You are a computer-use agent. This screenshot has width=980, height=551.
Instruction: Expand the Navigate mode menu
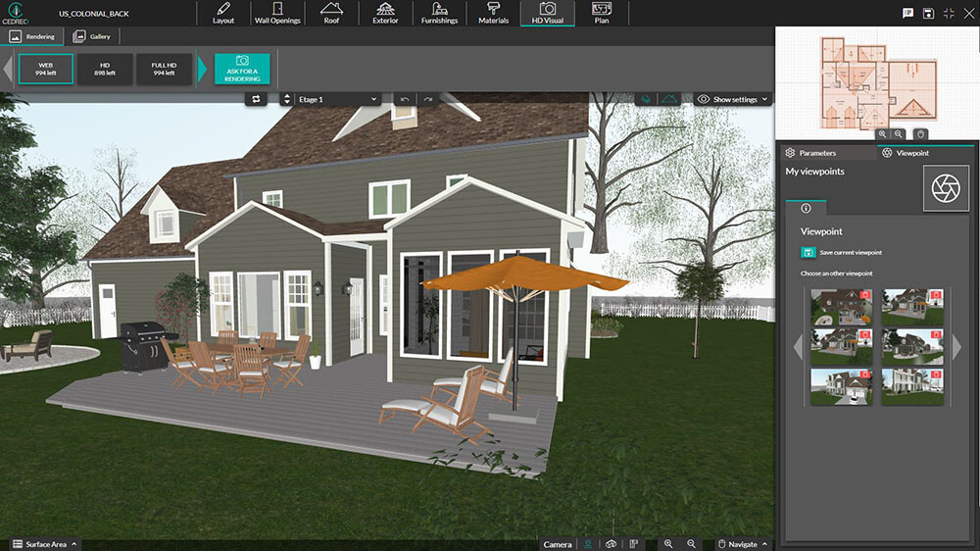click(x=744, y=543)
